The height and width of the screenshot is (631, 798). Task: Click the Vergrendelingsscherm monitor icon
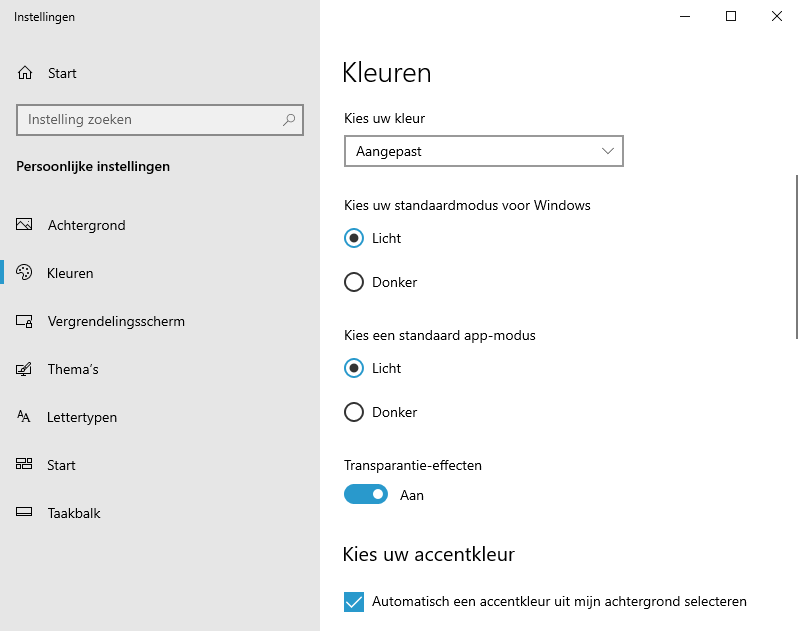click(x=25, y=321)
